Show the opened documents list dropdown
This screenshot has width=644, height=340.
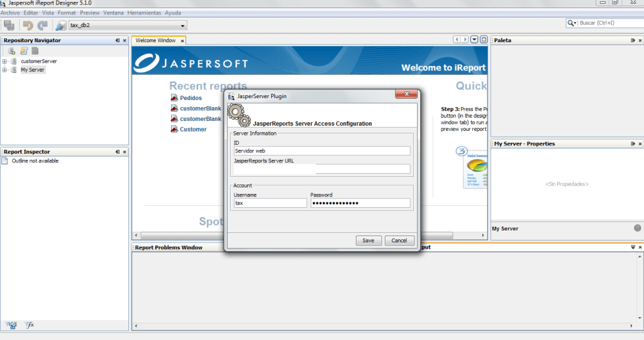point(474,40)
